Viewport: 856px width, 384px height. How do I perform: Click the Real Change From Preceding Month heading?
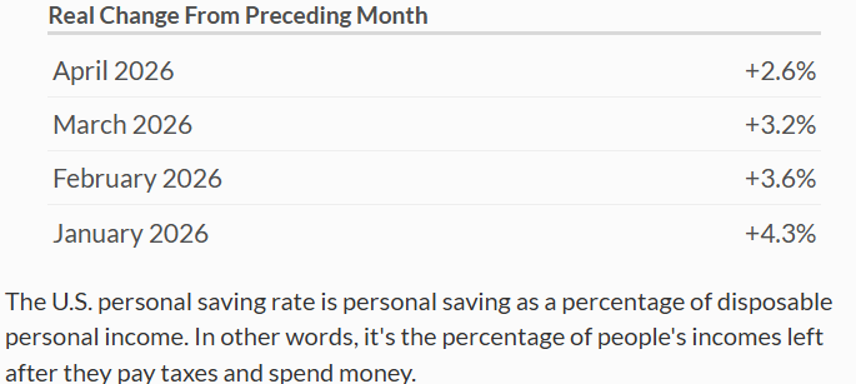[x=237, y=16]
